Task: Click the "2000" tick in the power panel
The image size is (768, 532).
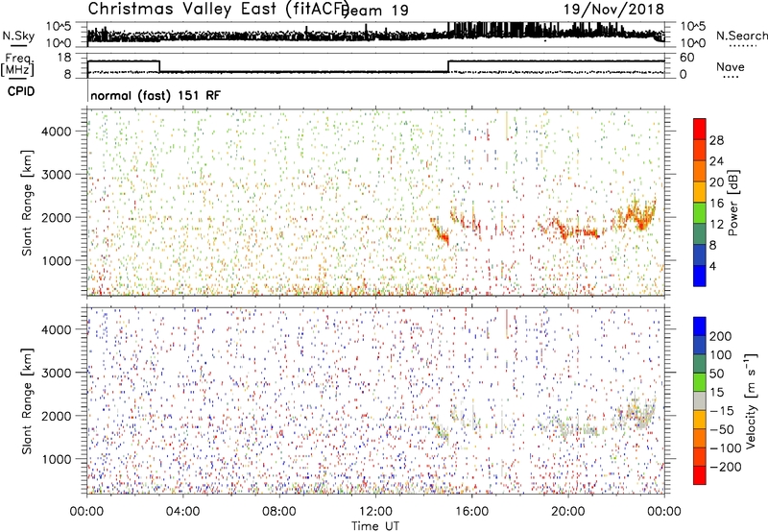Action: tap(57, 217)
